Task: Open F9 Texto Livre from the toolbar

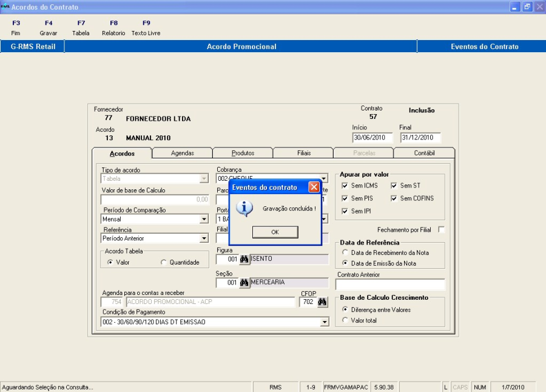Action: tap(146, 28)
